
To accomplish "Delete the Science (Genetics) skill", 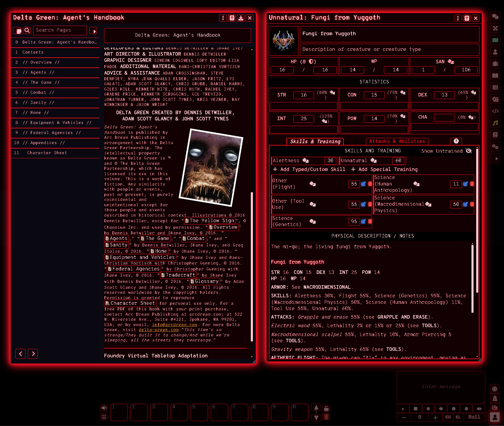I will (370, 221).
